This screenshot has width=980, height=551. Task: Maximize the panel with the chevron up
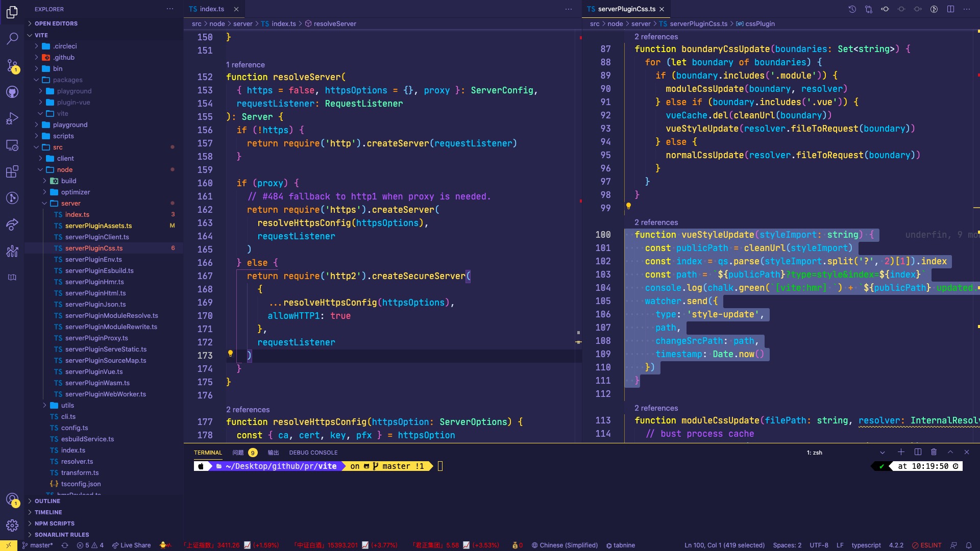950,452
